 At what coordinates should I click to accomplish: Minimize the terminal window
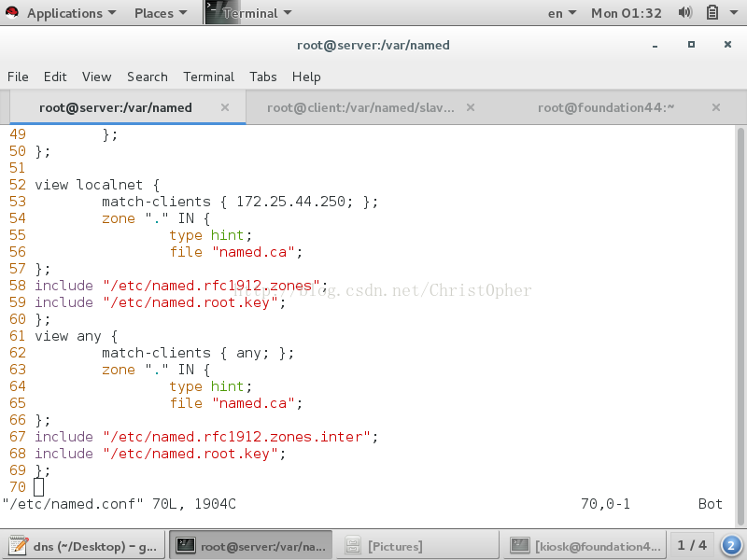(x=655, y=45)
